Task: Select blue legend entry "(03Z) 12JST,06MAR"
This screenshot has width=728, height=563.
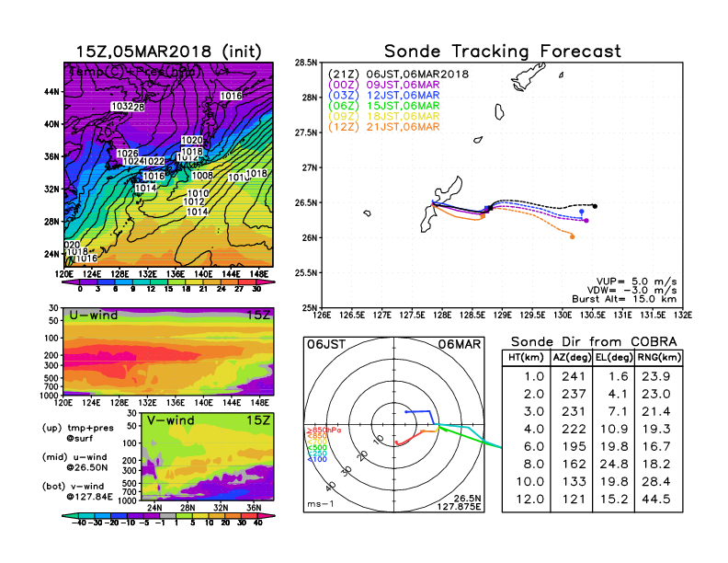Action: (x=384, y=96)
